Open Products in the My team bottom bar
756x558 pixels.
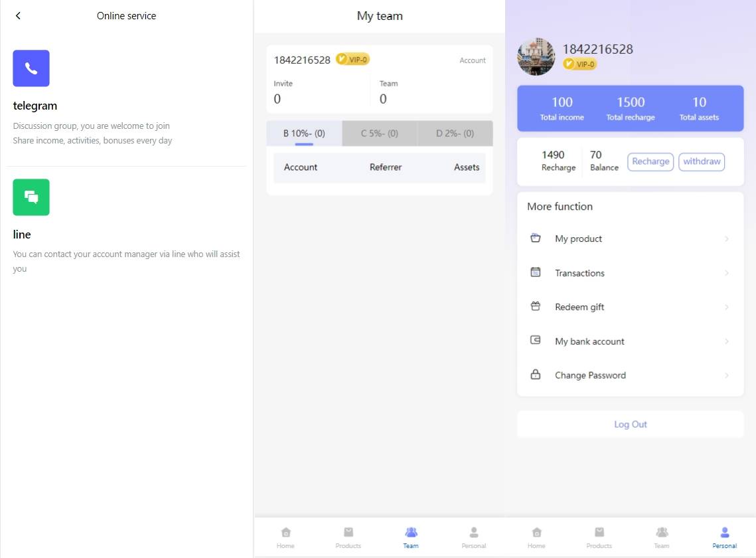pyautogui.click(x=348, y=537)
